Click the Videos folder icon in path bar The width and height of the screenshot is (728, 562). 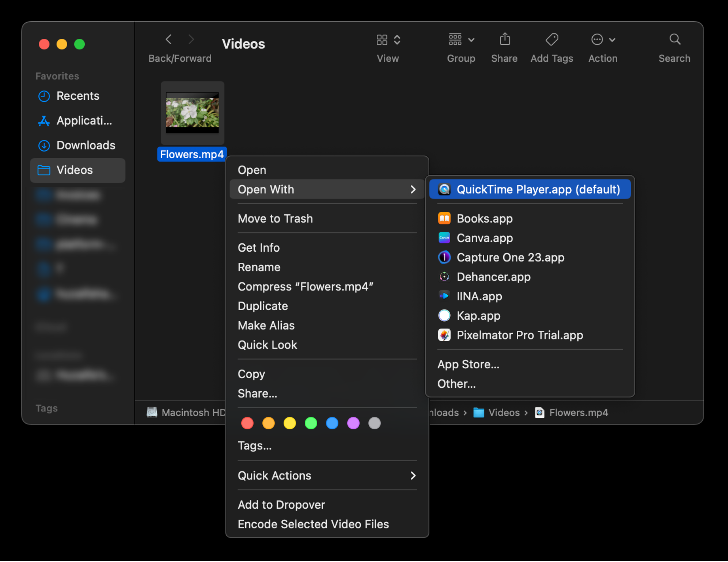479,413
